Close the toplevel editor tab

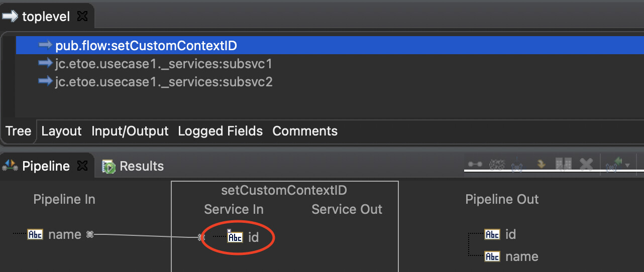pyautogui.click(x=82, y=17)
